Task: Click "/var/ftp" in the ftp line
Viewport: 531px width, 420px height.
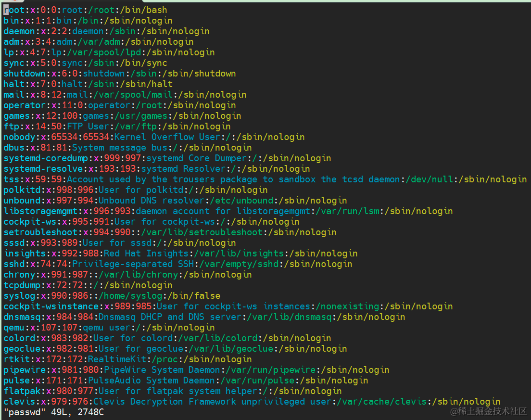Action: (x=136, y=127)
